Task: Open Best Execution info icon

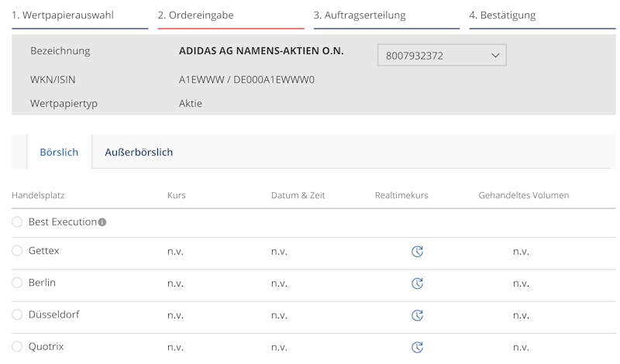Action: tap(102, 222)
